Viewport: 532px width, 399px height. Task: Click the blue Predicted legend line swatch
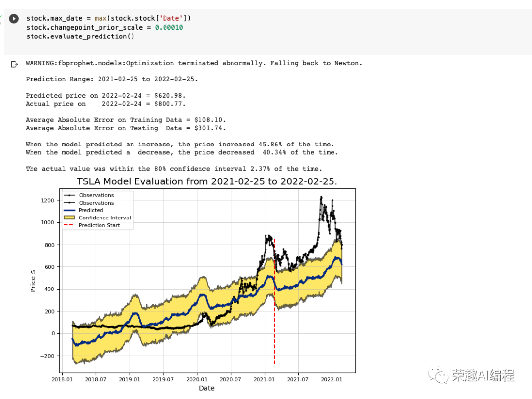coord(69,211)
